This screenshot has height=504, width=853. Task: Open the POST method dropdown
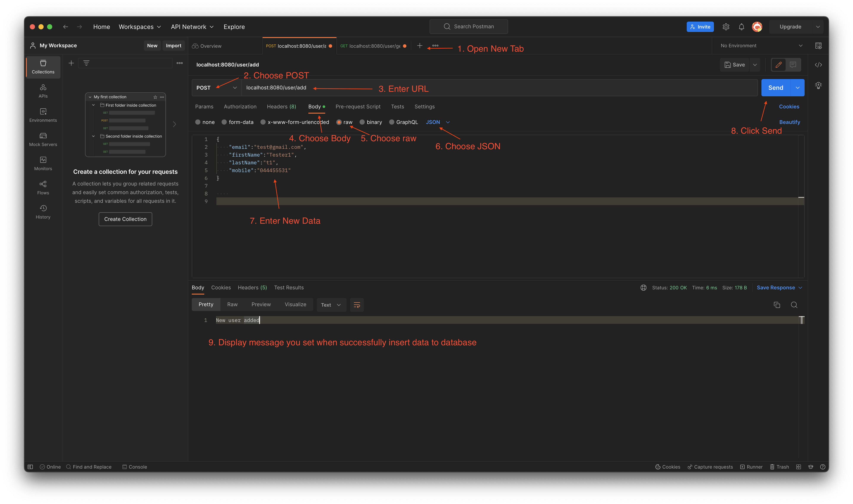click(216, 88)
